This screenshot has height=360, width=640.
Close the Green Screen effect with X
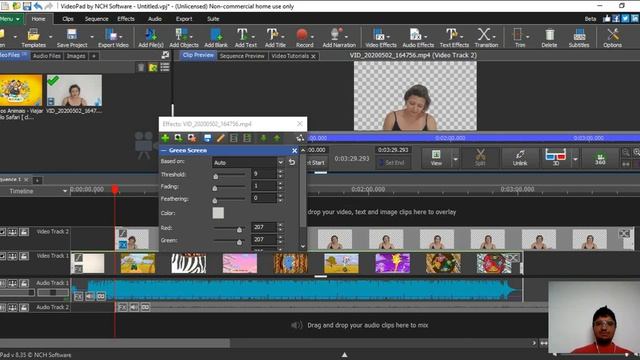[x=295, y=151]
